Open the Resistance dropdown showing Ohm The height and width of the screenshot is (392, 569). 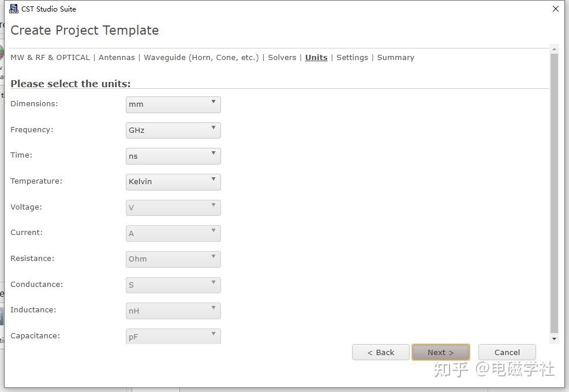click(173, 259)
